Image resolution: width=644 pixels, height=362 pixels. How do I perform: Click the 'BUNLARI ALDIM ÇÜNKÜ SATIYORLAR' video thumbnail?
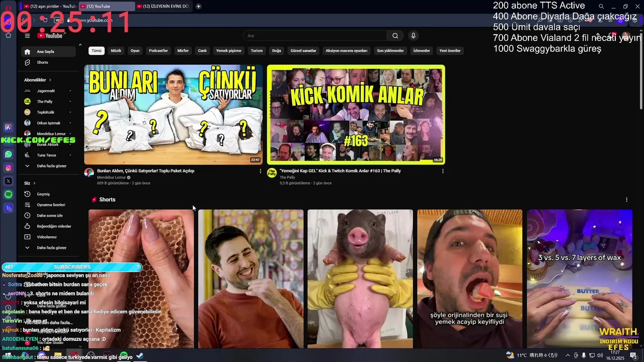point(173,115)
